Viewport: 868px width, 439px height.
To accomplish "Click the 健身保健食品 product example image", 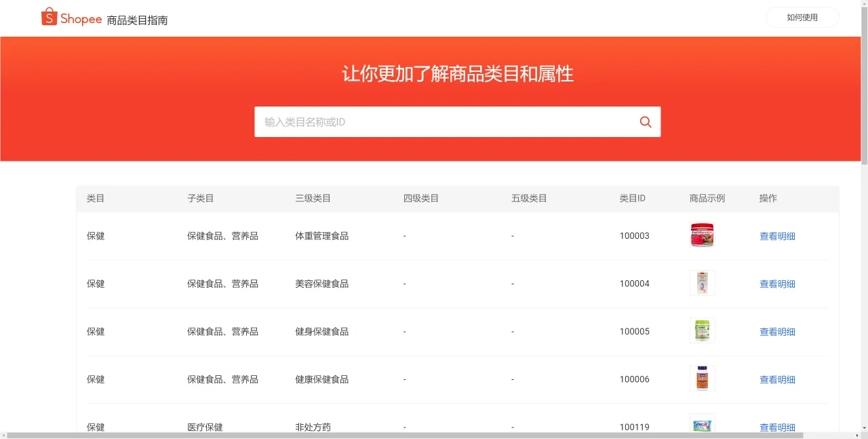I will point(702,330).
